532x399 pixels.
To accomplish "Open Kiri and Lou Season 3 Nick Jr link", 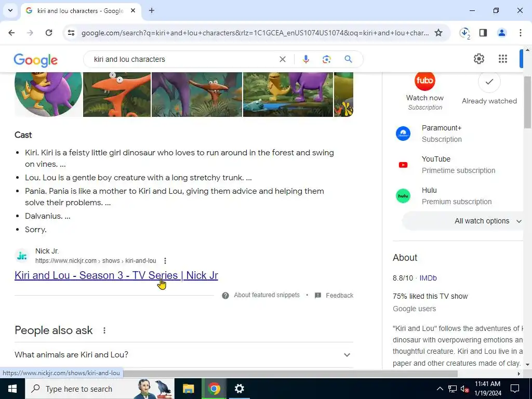I will click(x=116, y=275).
